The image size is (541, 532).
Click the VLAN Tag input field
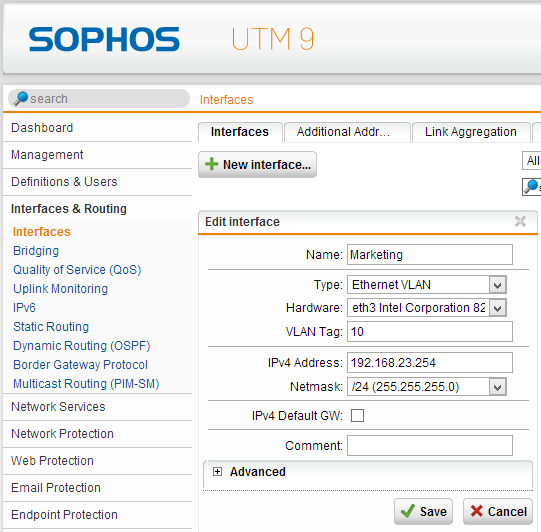pos(430,332)
